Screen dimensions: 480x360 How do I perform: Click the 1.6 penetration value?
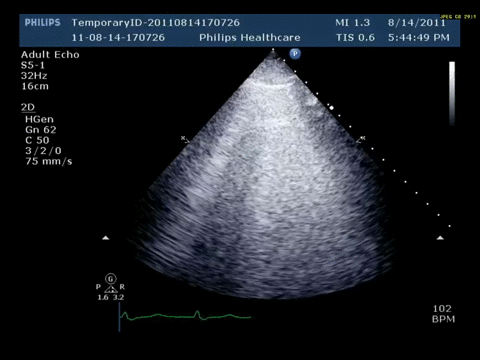(103, 297)
